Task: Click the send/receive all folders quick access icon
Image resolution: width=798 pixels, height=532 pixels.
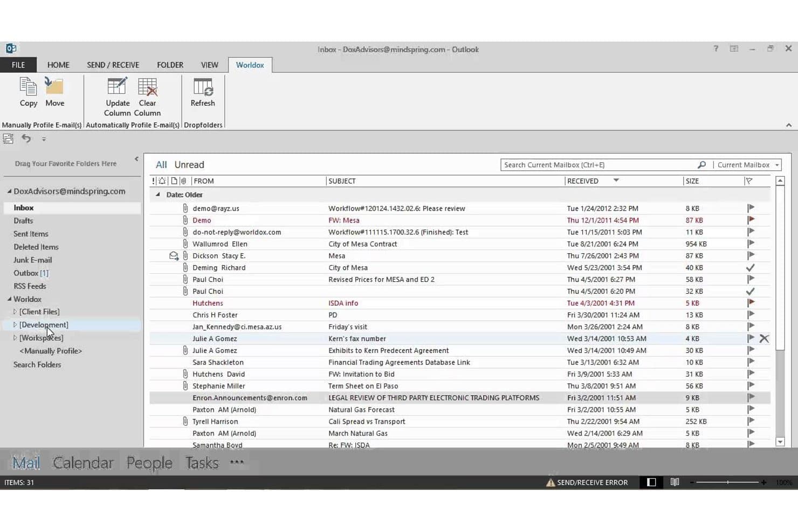Action: (8, 139)
